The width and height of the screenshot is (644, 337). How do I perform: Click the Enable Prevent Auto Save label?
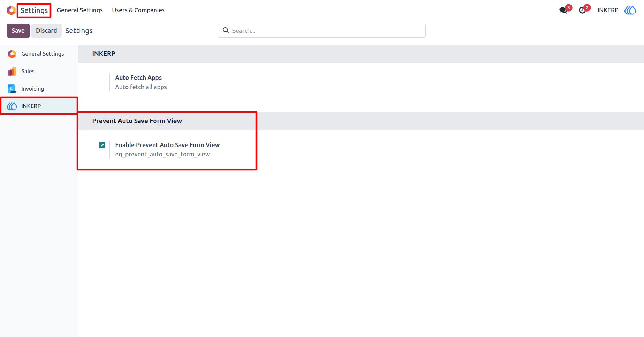coord(167,145)
